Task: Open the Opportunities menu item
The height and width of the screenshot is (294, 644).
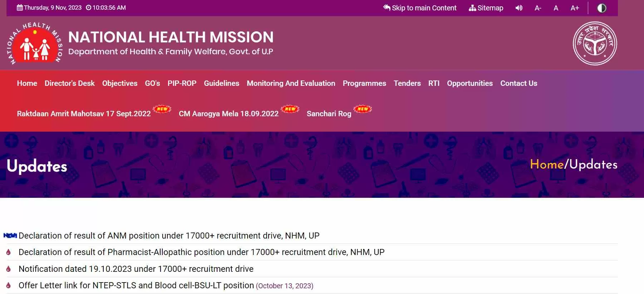Action: click(470, 83)
